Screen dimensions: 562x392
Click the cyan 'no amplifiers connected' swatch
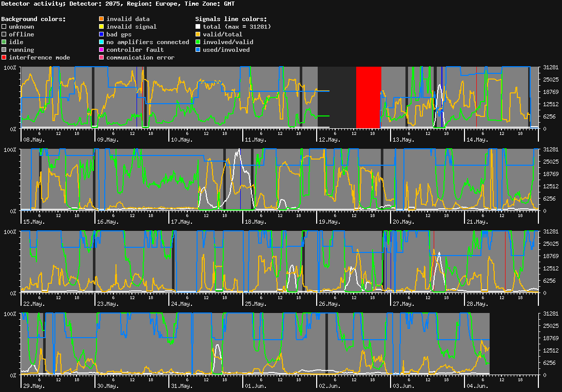[x=102, y=42]
